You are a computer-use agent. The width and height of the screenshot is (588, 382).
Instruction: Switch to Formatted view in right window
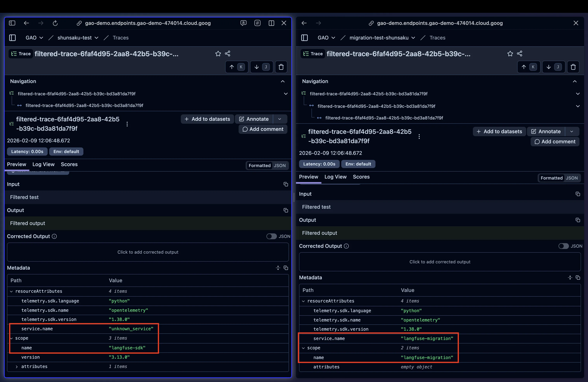coord(551,178)
